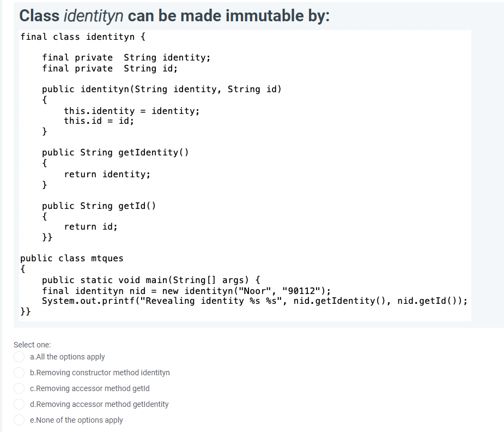Click option 'Removing constructor method identityn'

coord(100,373)
